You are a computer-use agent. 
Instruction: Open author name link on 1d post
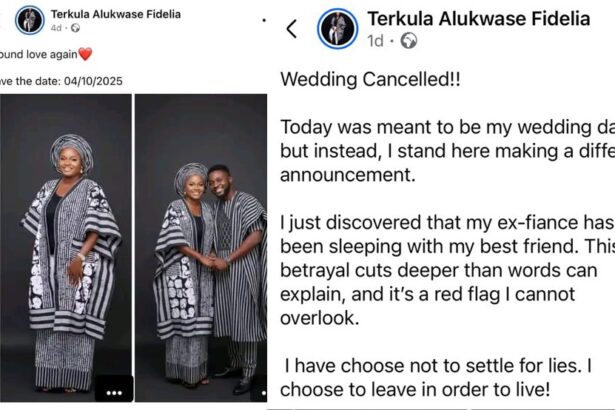click(478, 18)
